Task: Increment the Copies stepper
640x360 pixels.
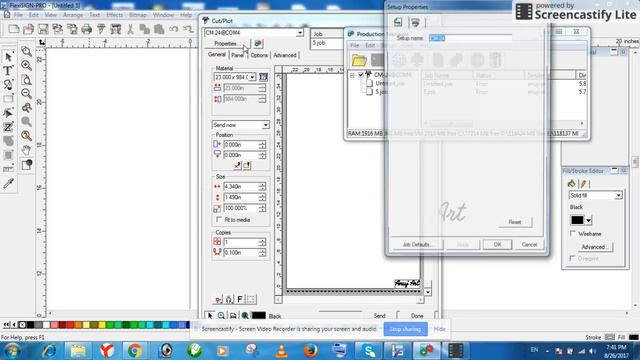Action: (262, 240)
